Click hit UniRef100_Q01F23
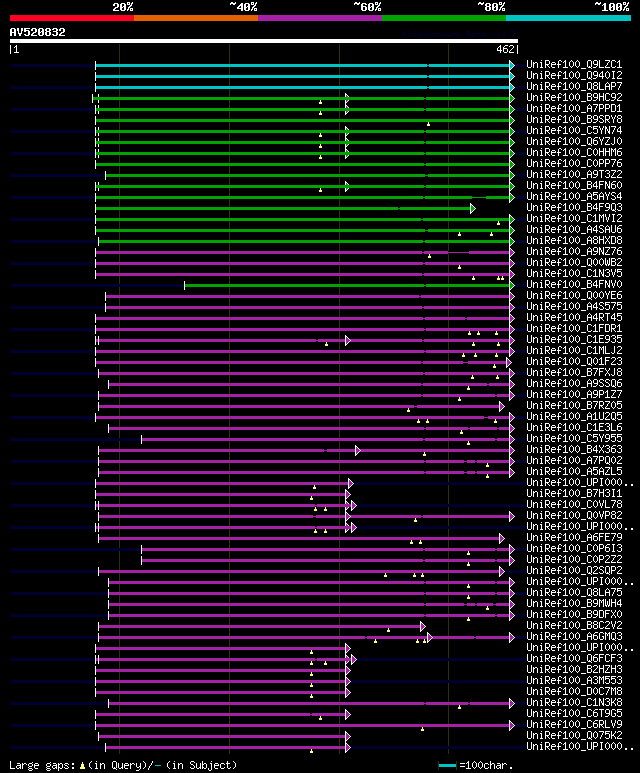The image size is (640, 773). pos(574,362)
